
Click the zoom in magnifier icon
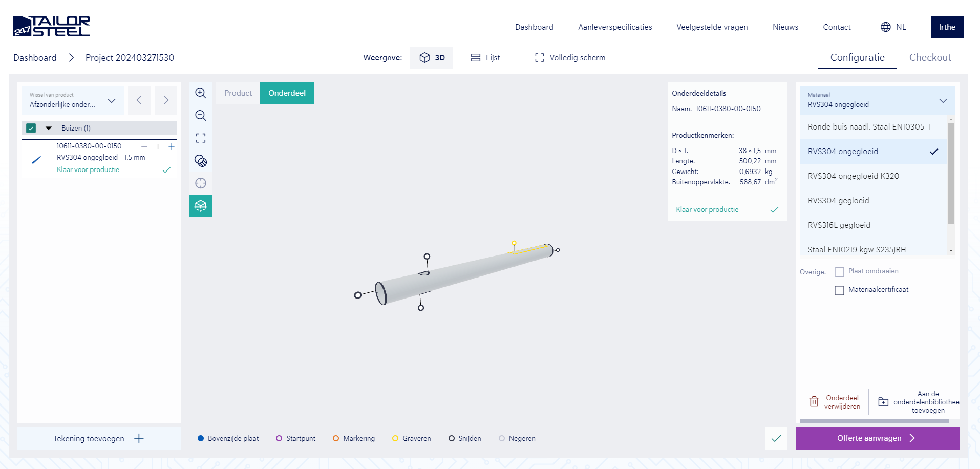(x=201, y=93)
